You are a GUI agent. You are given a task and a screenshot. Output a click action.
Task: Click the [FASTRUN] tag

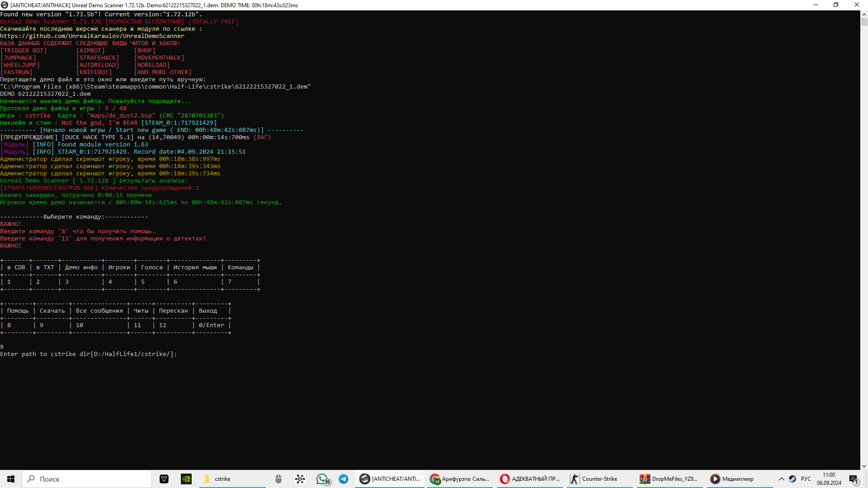16,72
